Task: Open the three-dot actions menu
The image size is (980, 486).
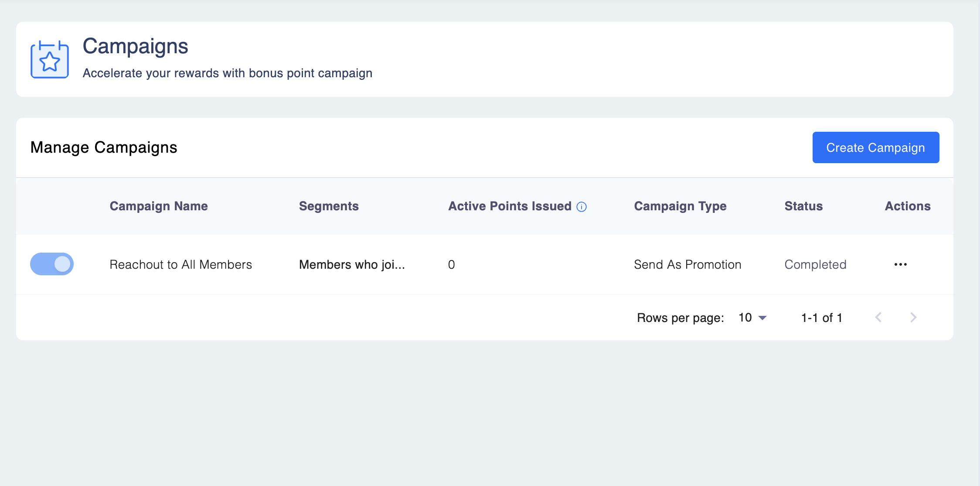Action: coord(900,264)
